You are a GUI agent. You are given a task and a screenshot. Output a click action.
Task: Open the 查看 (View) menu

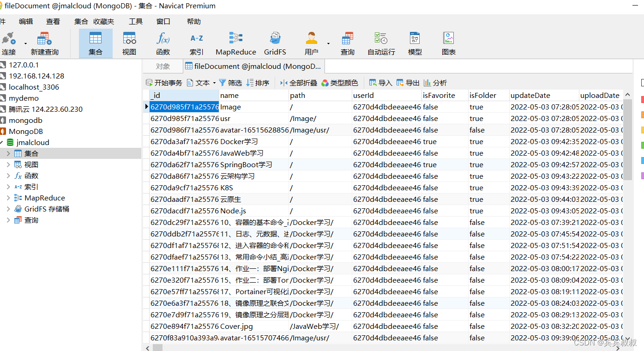(x=53, y=21)
